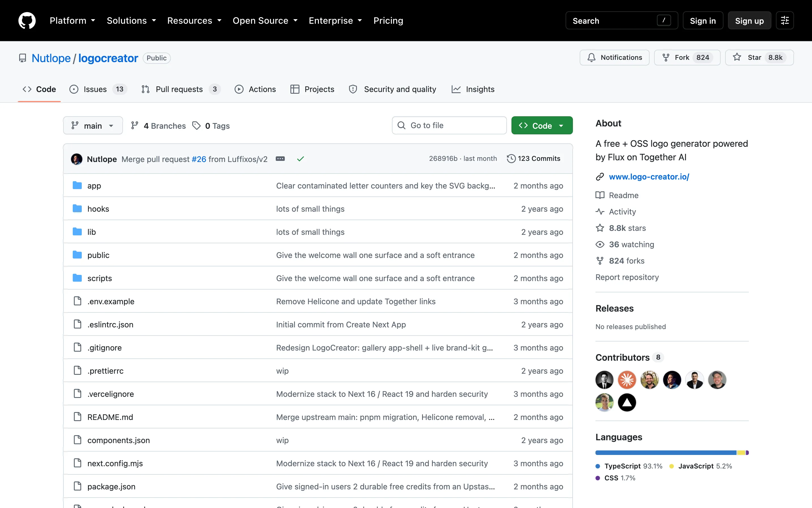812x508 pixels.
Task: Click the JavaScript 5.2% language entry
Action: [701, 466]
